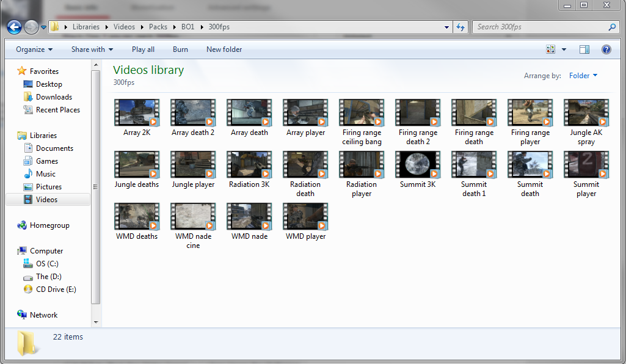Select the WMD nade video
This screenshot has width=626, height=364.
tap(249, 222)
